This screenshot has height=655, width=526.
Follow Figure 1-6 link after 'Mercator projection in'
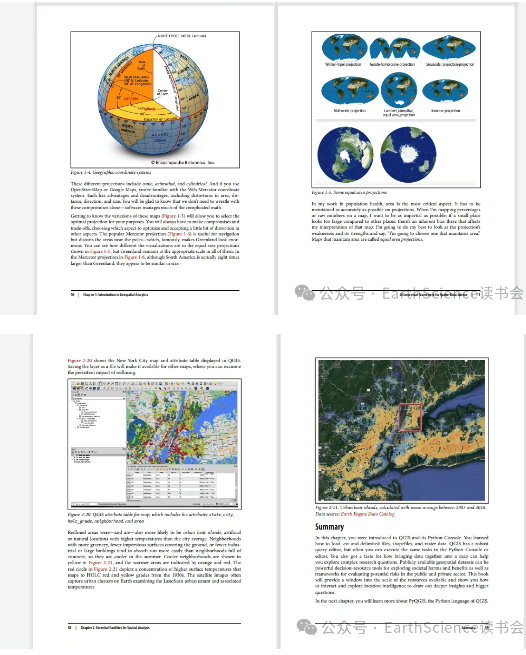[135, 258]
